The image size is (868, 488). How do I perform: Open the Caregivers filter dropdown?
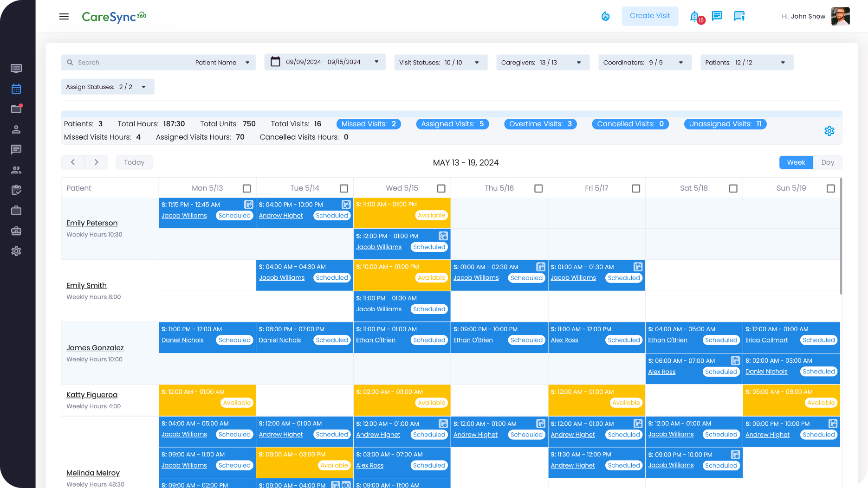point(578,62)
